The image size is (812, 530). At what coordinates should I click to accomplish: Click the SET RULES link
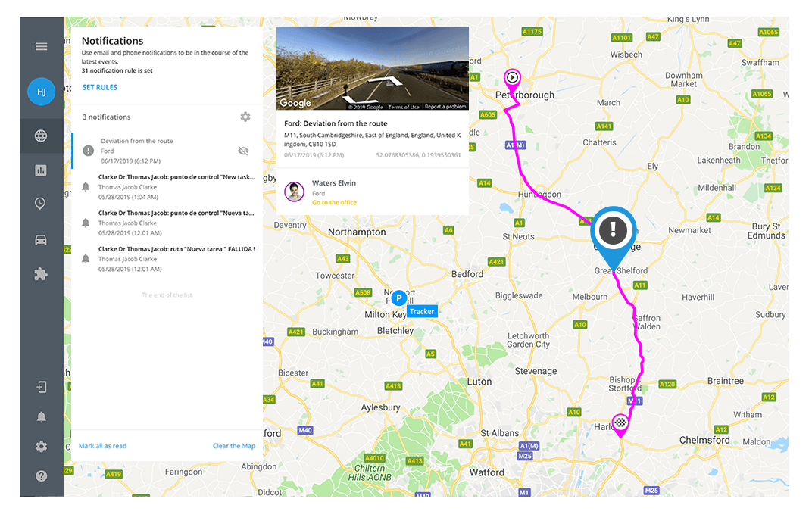(x=100, y=87)
